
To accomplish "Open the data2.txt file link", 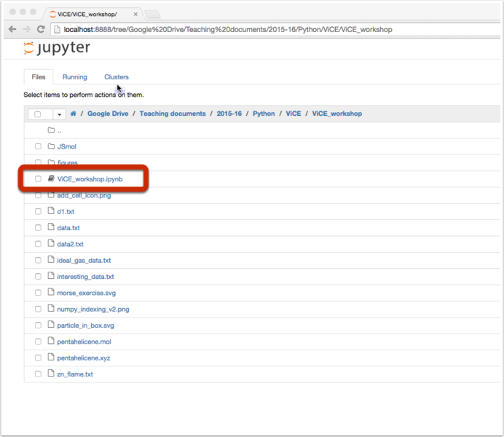I will point(70,244).
